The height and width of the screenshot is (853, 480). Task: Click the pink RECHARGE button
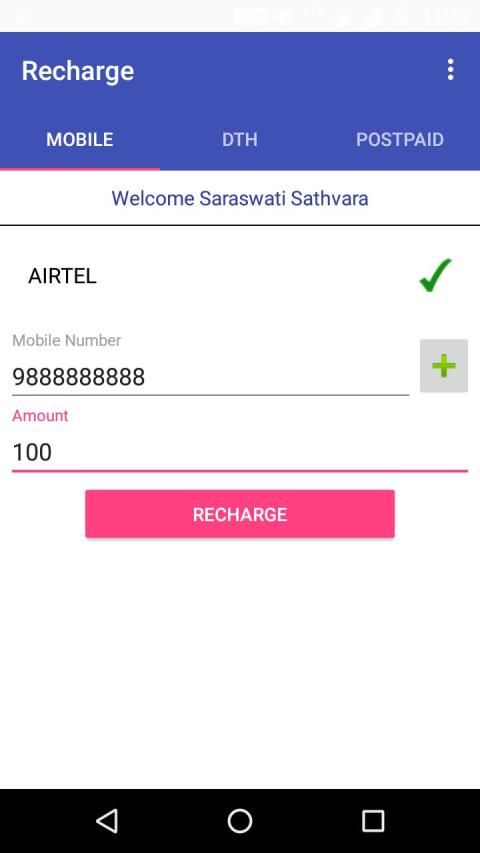(240, 514)
